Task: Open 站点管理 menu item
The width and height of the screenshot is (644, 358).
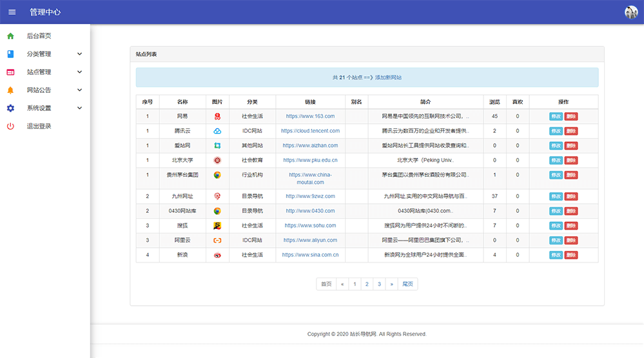Action: click(39, 72)
